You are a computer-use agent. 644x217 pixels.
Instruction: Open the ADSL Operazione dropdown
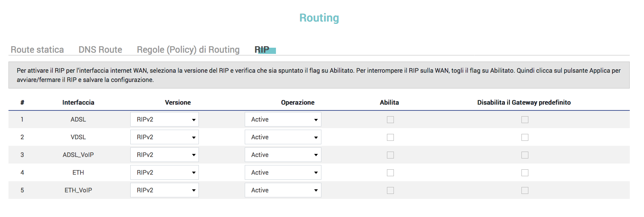pos(283,120)
